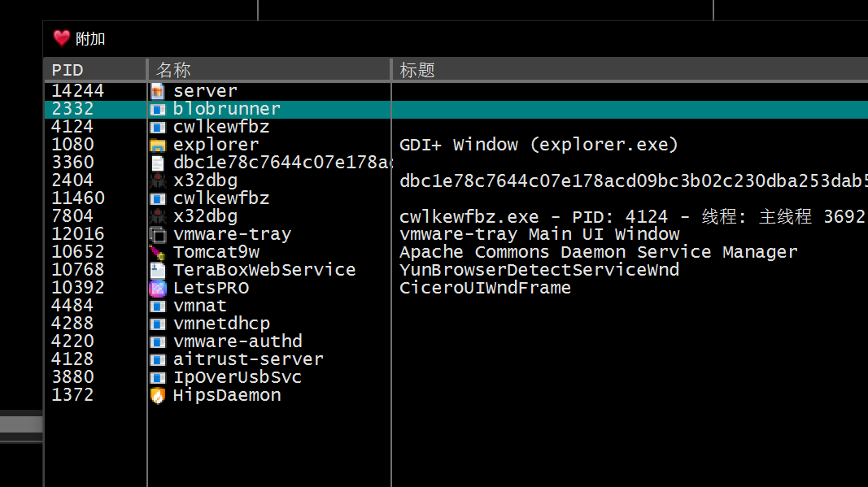Click the cwlkewfbz icon in the PID 4124 row
The width and height of the screenshot is (868, 487).
(x=158, y=128)
